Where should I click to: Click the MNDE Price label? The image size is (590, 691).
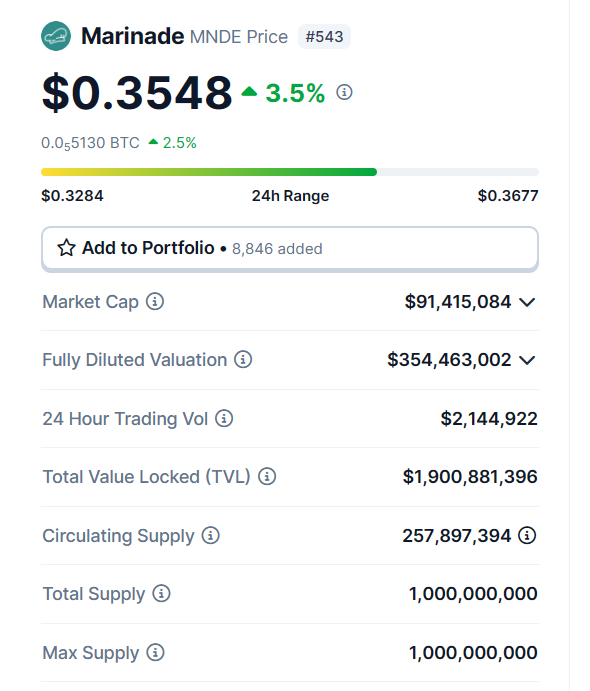[239, 37]
